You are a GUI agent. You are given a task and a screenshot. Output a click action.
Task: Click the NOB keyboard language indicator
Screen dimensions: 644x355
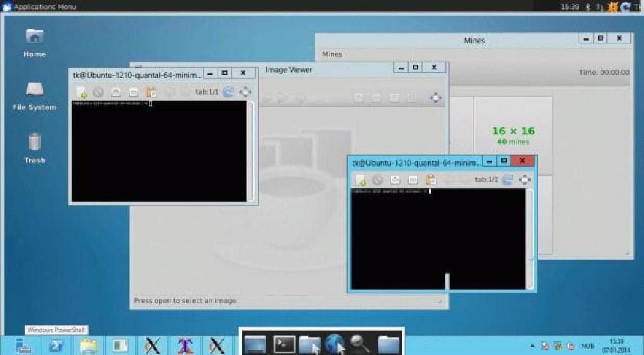pyautogui.click(x=588, y=346)
